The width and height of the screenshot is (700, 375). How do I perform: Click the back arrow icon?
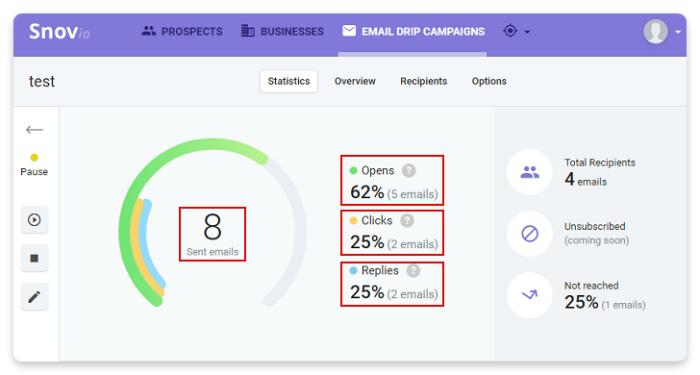[34, 130]
